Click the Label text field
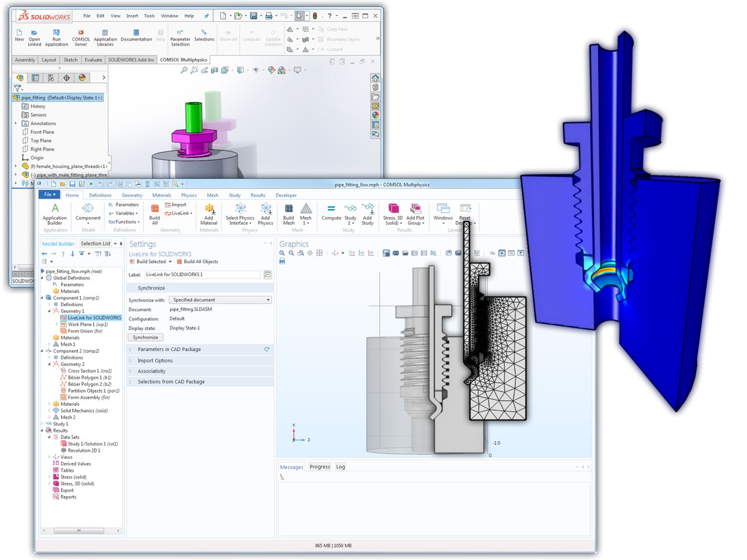 coord(202,274)
